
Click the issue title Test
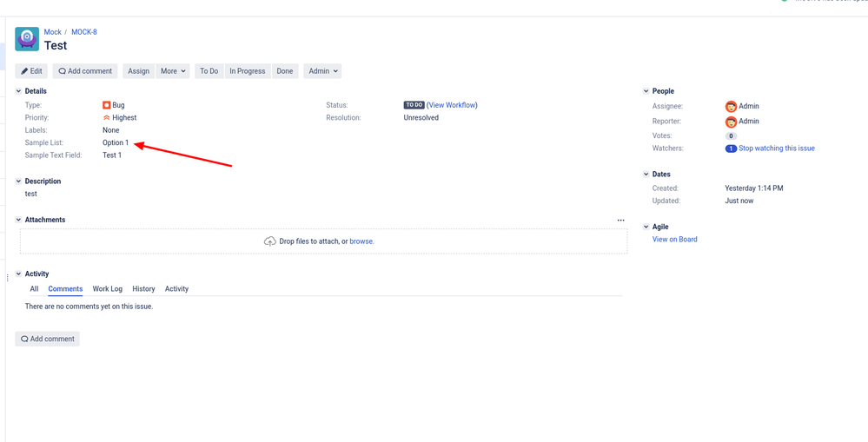[56, 45]
